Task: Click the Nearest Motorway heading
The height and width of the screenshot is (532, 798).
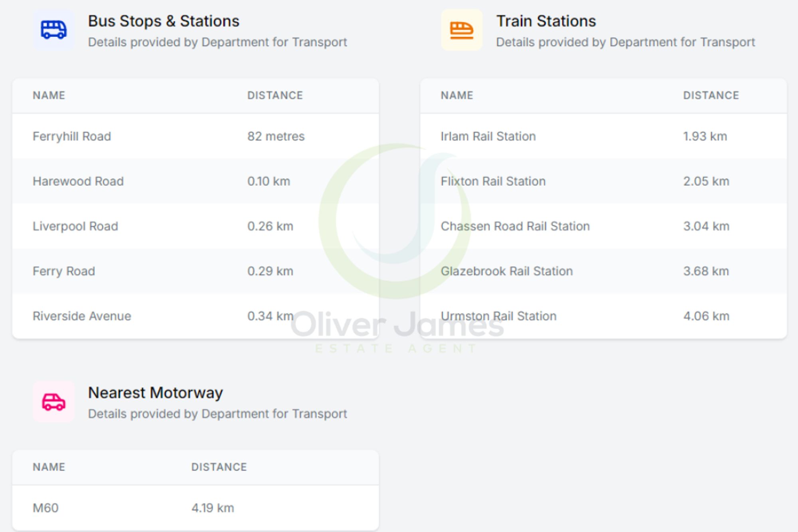Action: pos(155,393)
